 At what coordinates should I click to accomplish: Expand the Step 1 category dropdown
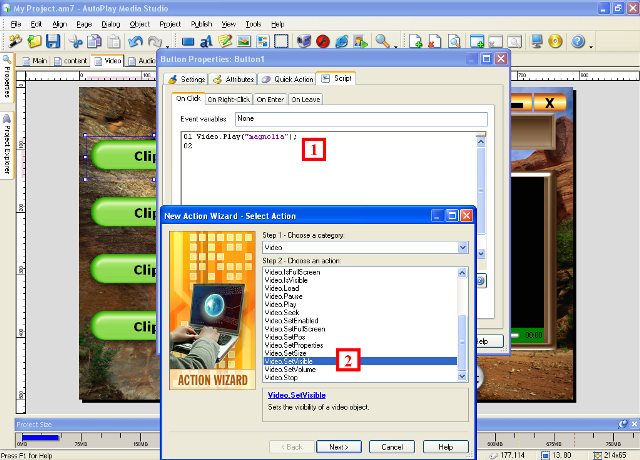coord(462,246)
